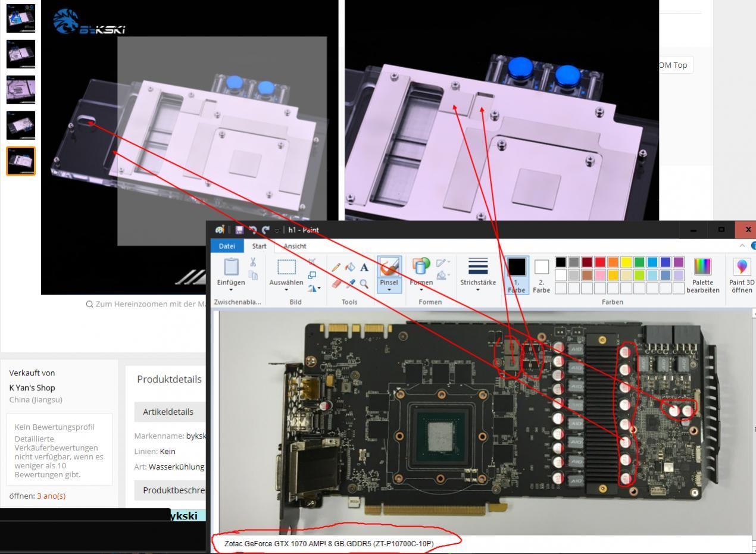Pick the yellow color swatch in Paint palette
Viewport: 756px width, 554px height.
(626, 262)
